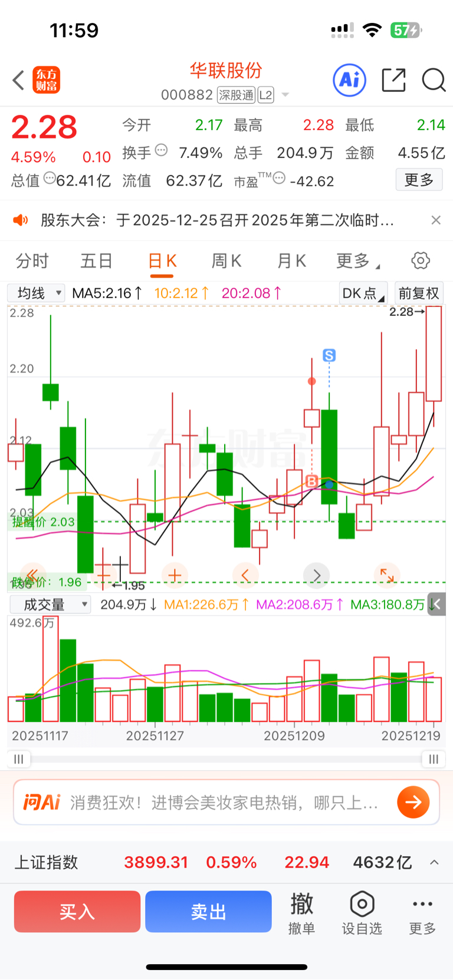Open chart settings gear icon
This screenshot has width=453, height=980.
(421, 260)
